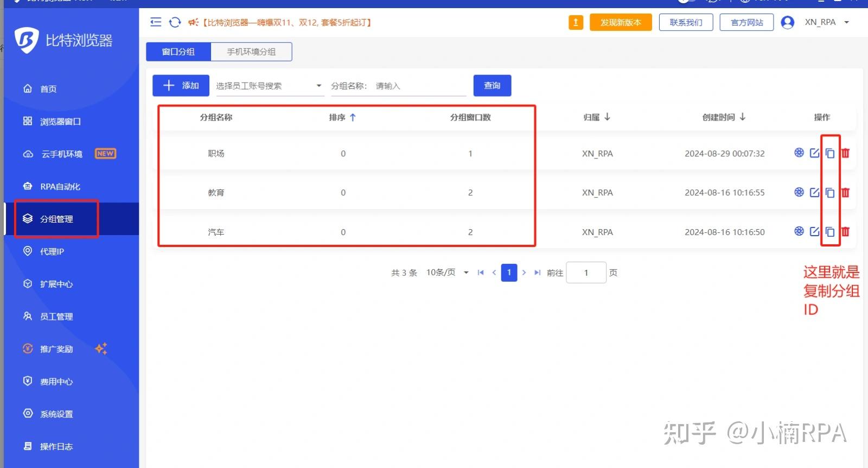Click the 双11 promotion announcement text
This screenshot has width=868, height=468.
pos(287,22)
